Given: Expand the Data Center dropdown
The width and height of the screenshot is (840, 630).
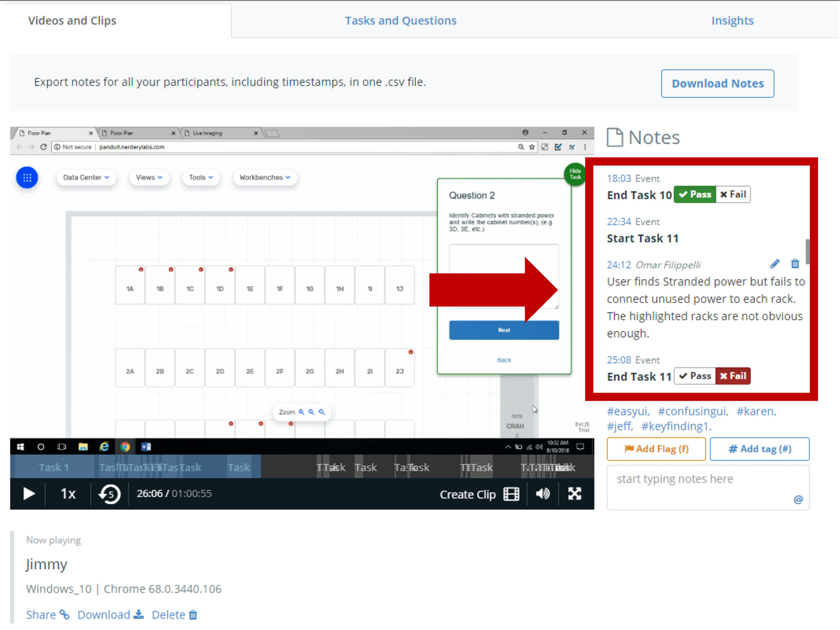Looking at the screenshot, I should click(86, 178).
